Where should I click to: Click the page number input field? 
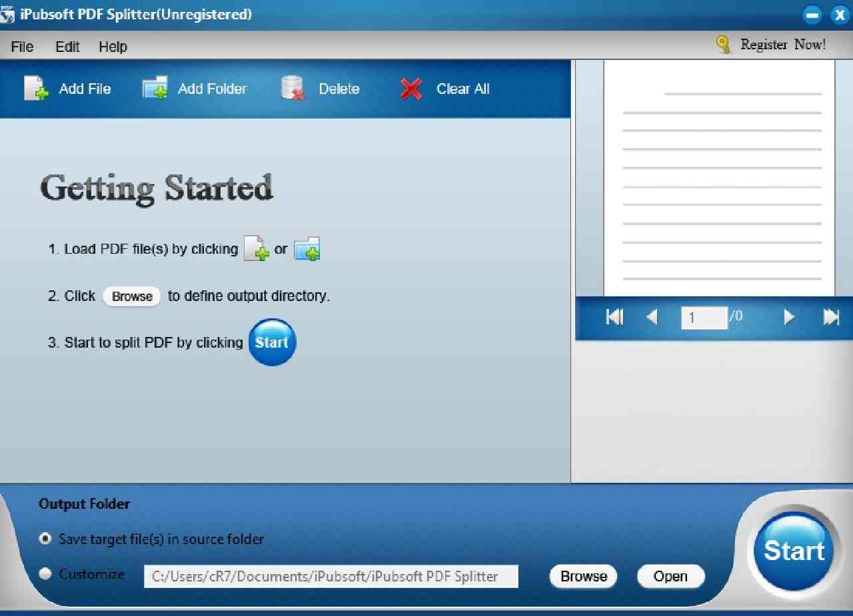point(704,318)
